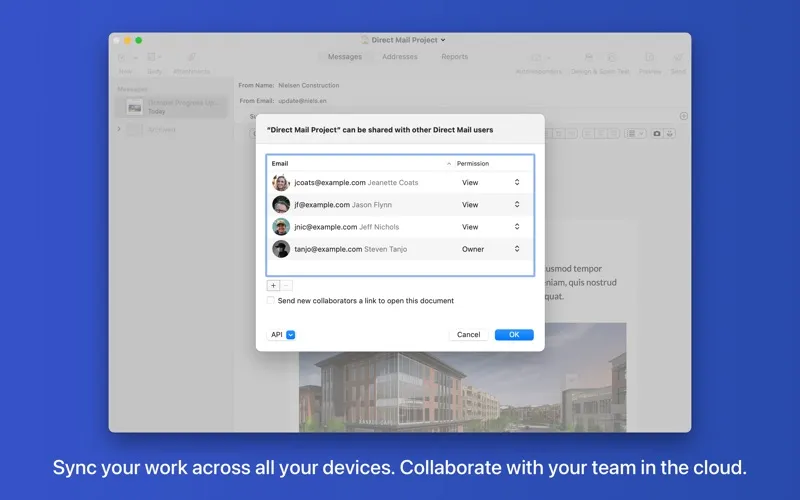800x500 pixels.
Task: Change permission for Jason Flynn
Action: [490, 205]
